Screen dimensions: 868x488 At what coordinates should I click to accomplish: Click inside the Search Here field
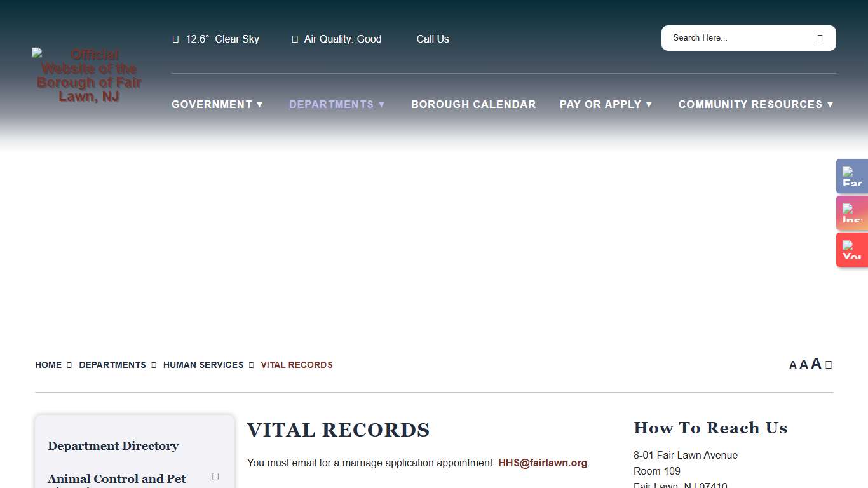tap(731, 38)
